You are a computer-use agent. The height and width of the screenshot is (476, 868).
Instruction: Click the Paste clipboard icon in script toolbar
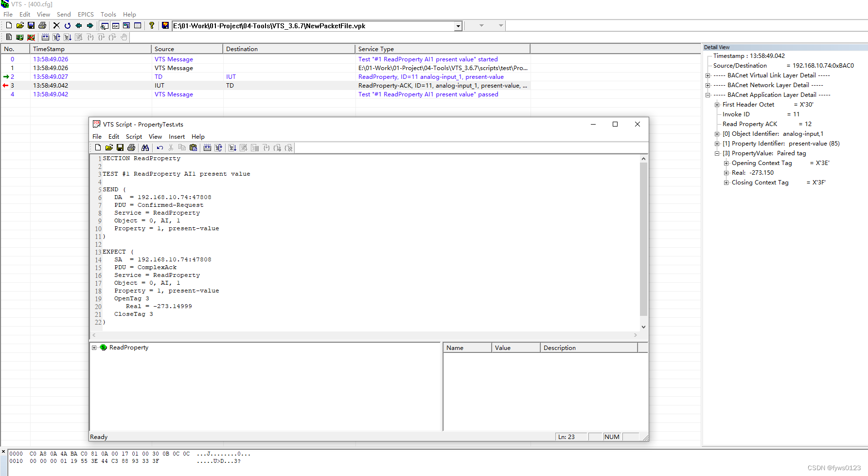tap(193, 147)
